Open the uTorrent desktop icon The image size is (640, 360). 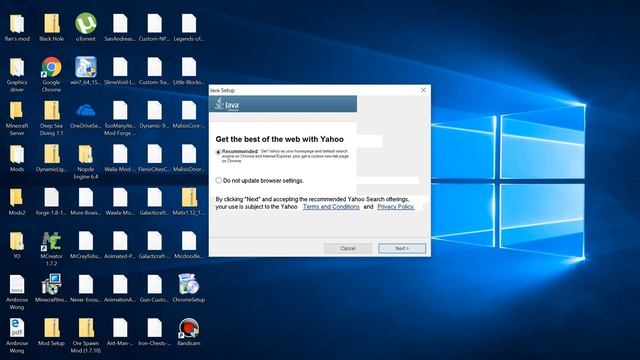pos(85,27)
